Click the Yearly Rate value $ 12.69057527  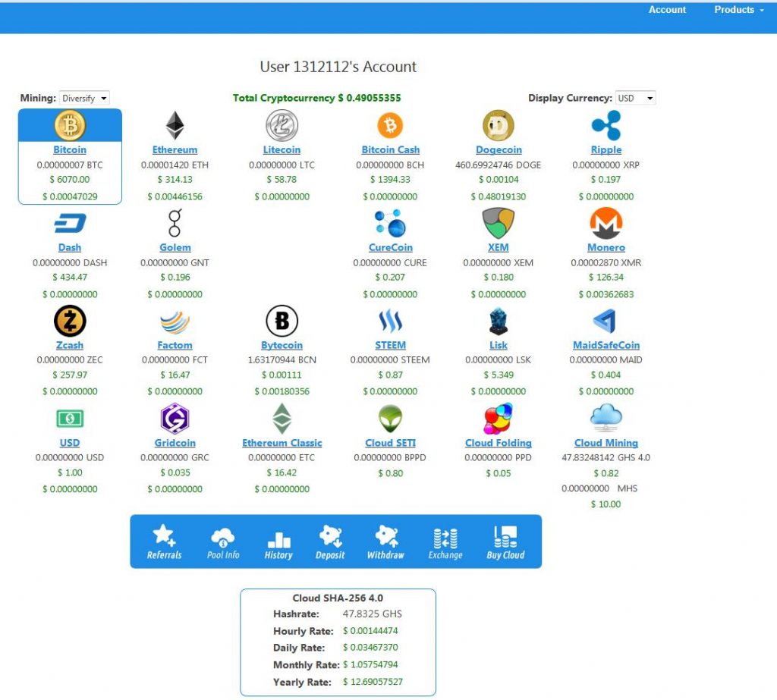pyautogui.click(x=373, y=682)
